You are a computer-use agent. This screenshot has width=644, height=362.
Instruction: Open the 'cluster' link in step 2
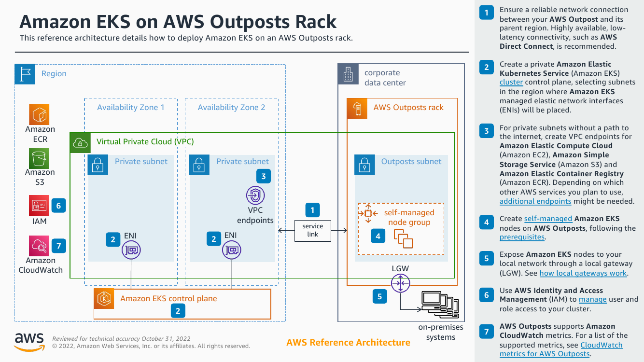pos(511,83)
